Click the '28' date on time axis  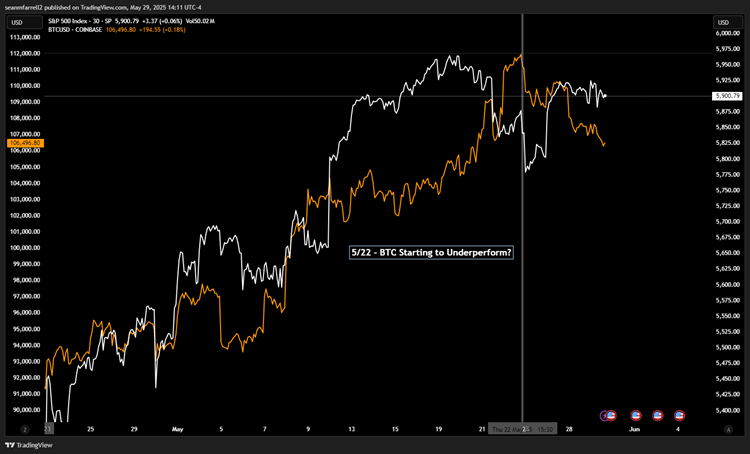pos(569,429)
